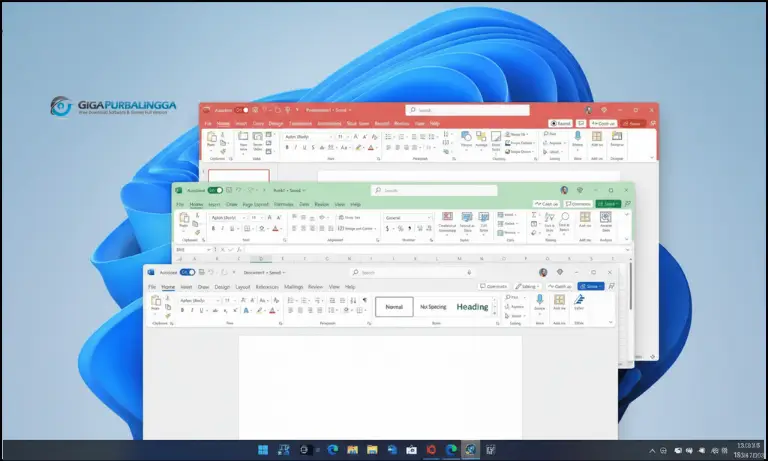This screenshot has height=461, width=768.
Task: Click the sort A to Z icon in Word
Action: tap(353, 300)
